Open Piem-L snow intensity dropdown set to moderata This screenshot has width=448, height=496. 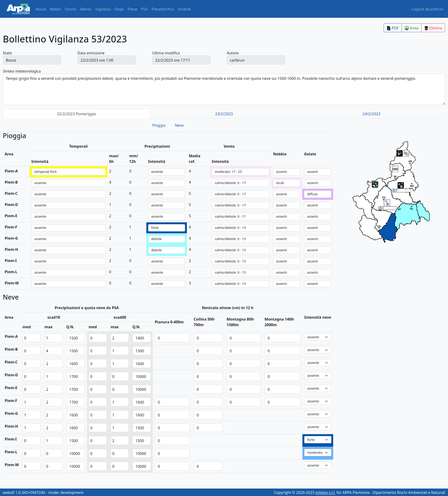click(317, 452)
